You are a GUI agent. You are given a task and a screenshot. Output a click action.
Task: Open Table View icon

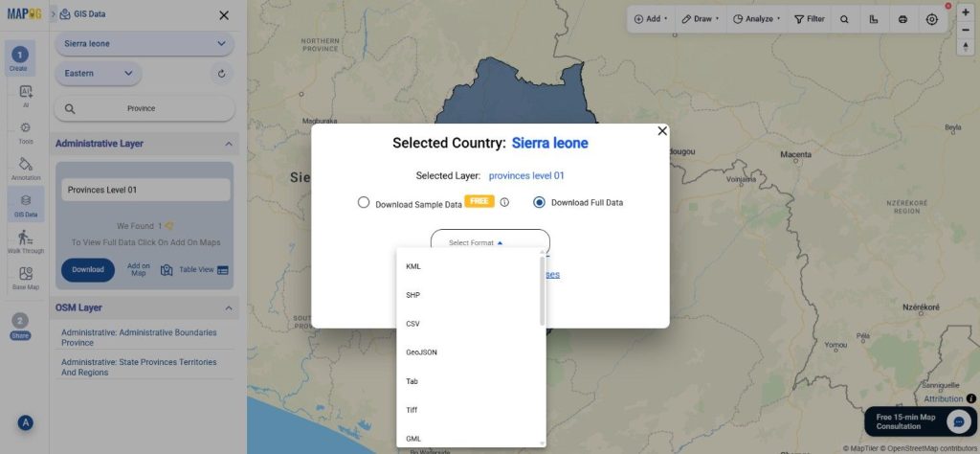point(222,270)
